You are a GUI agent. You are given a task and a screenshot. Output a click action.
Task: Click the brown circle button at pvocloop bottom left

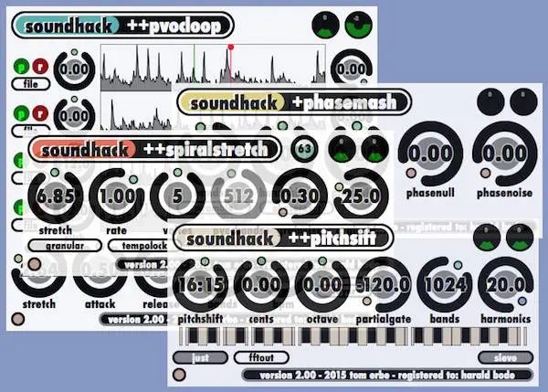tap(18, 319)
